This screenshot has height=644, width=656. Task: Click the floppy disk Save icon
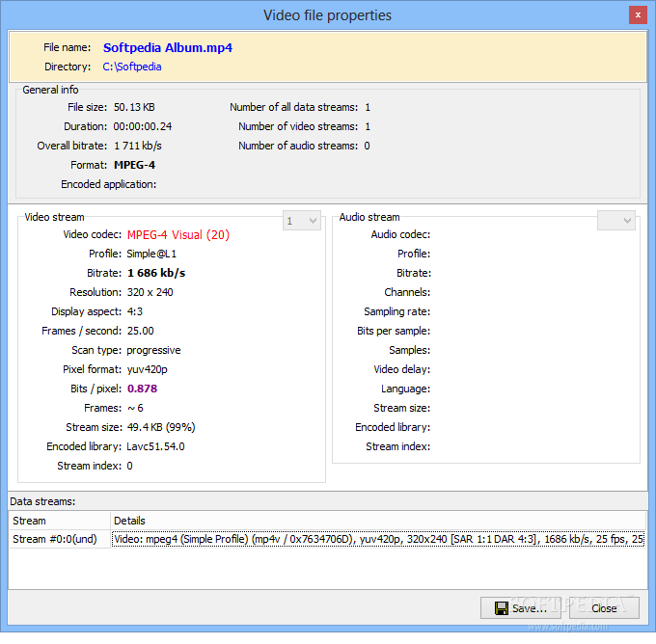click(x=502, y=608)
